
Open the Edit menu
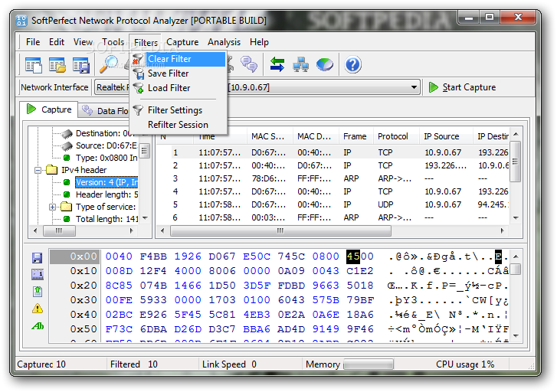pos(57,42)
